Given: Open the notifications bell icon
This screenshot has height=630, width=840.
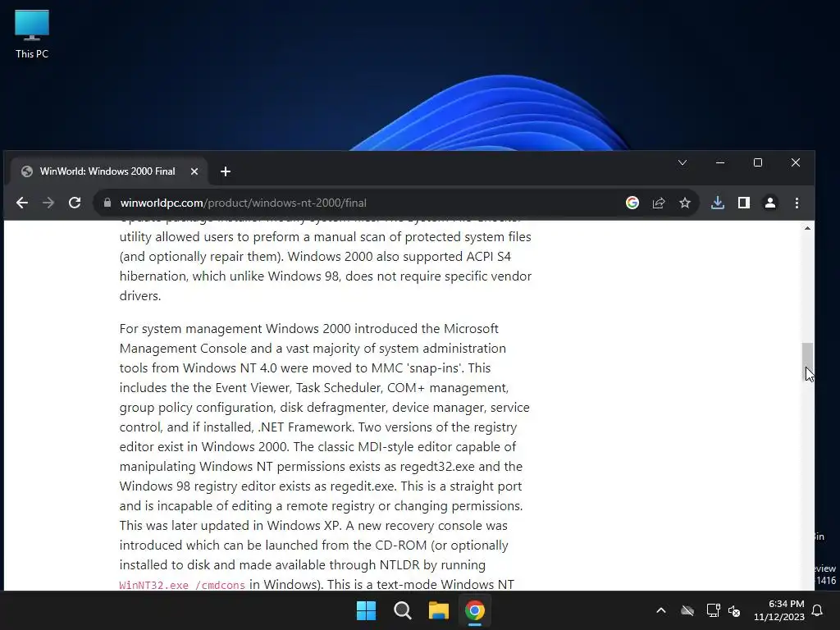Looking at the screenshot, I should 818,610.
